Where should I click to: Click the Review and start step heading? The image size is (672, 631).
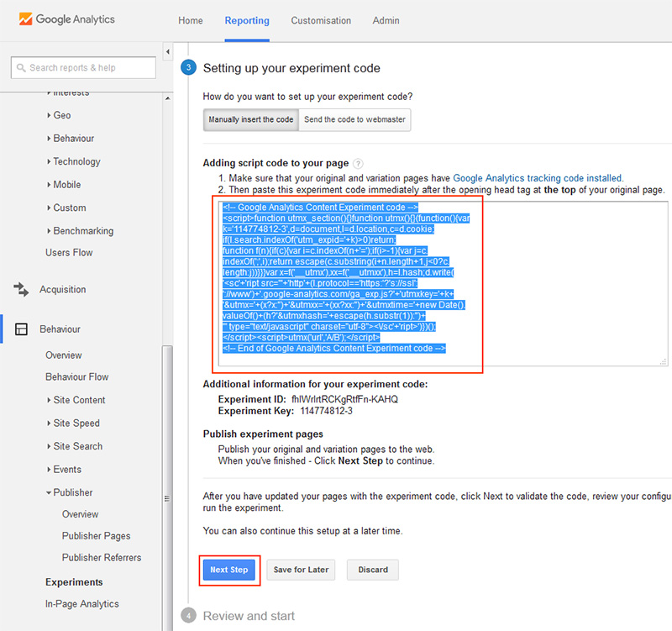click(249, 616)
